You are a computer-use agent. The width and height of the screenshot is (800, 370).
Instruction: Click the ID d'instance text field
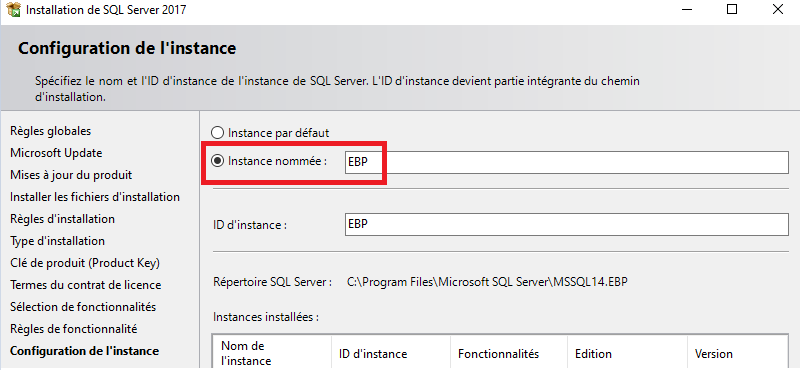566,224
